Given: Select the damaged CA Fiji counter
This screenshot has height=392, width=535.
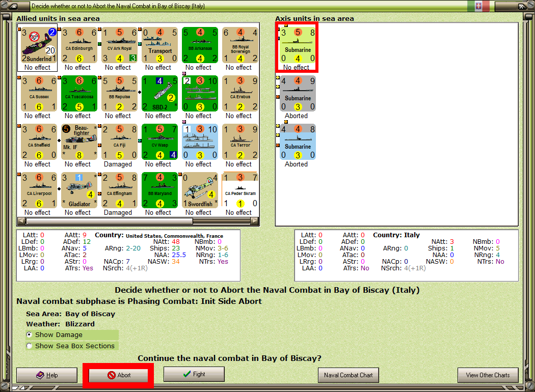Looking at the screenshot, I should 119,142.
